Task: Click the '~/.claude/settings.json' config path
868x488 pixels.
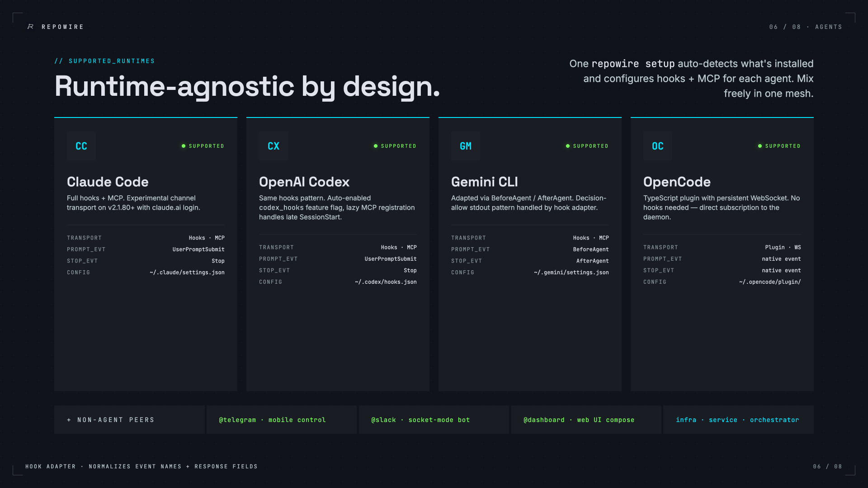Action: click(187, 272)
